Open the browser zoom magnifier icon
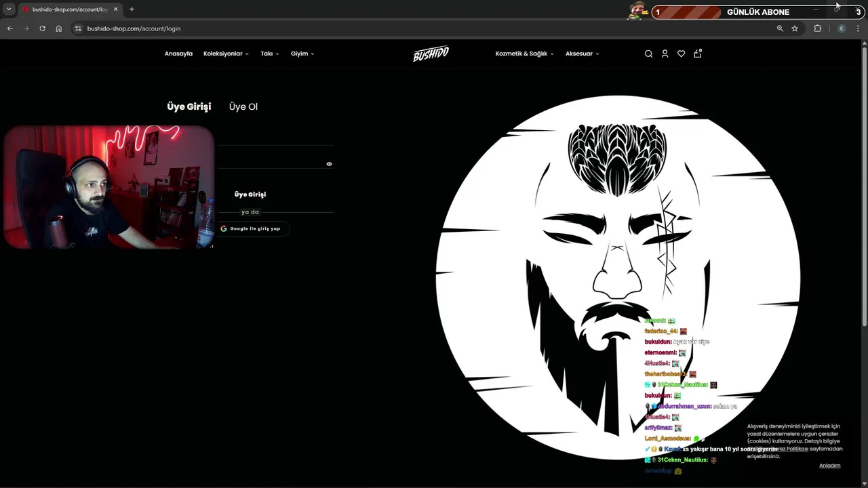868x488 pixels. pos(780,28)
